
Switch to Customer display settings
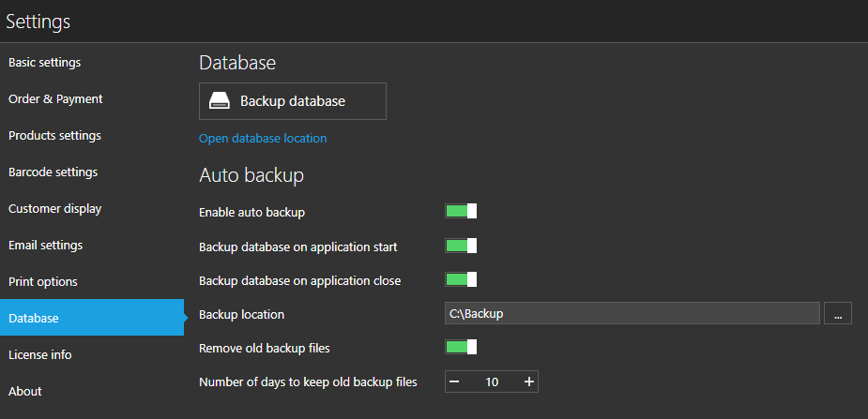54,209
